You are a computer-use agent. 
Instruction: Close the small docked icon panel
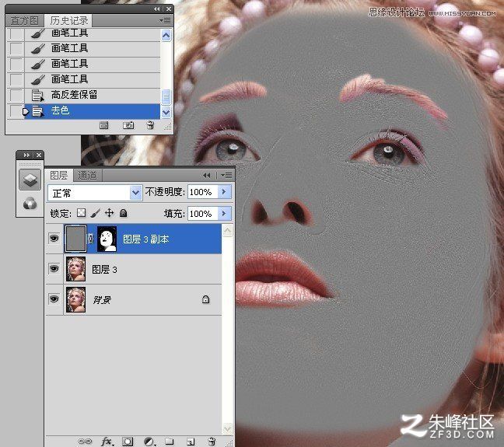[39, 155]
